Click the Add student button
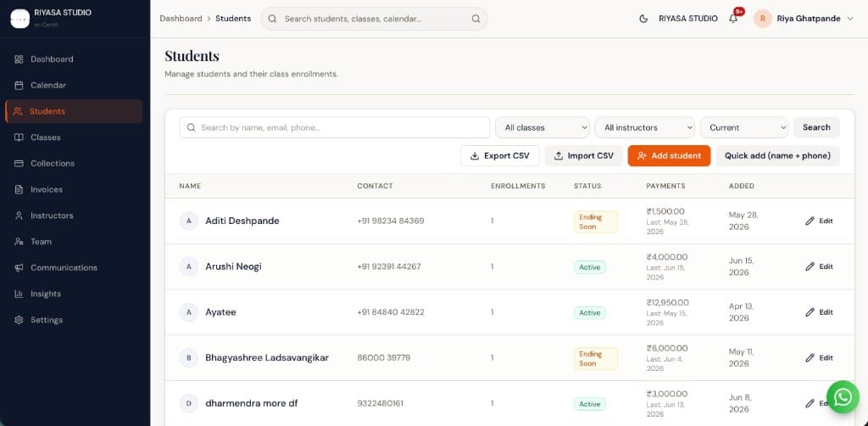 click(x=669, y=155)
